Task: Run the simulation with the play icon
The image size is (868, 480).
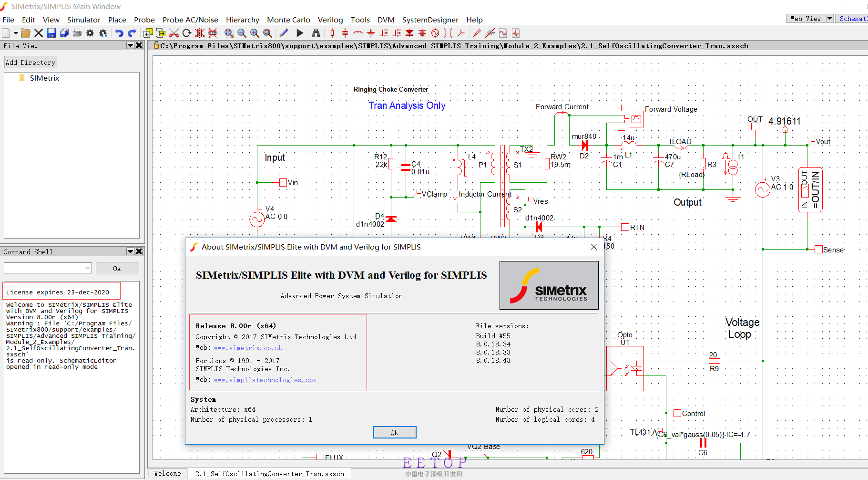Action: 300,33
